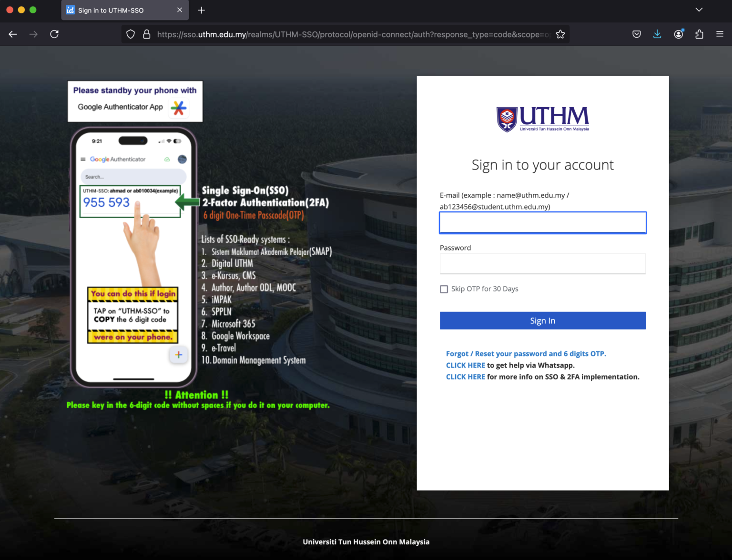This screenshot has height=560, width=732.
Task: Click the padlock site security icon
Action: pyautogui.click(x=147, y=34)
